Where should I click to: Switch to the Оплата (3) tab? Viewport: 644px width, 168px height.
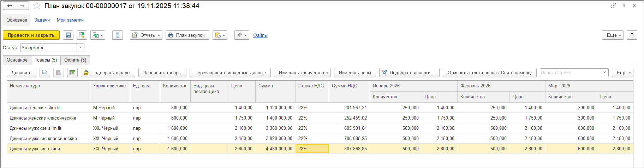(x=75, y=60)
